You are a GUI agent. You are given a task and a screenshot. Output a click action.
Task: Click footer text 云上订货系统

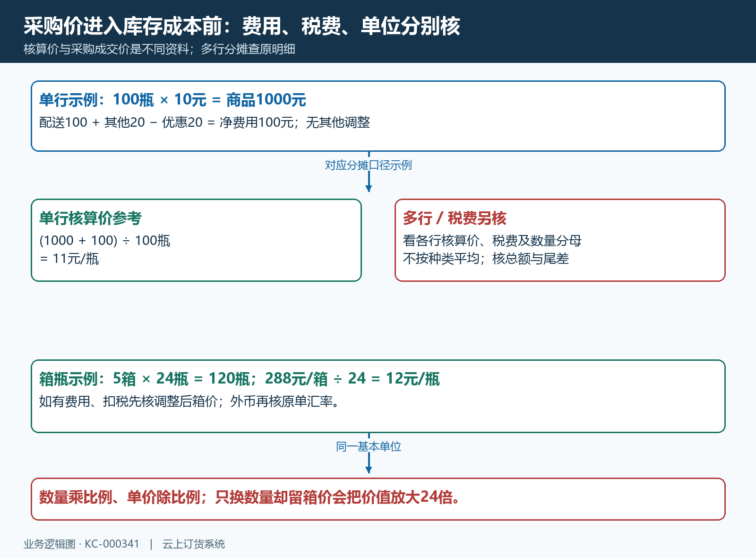[194, 544]
